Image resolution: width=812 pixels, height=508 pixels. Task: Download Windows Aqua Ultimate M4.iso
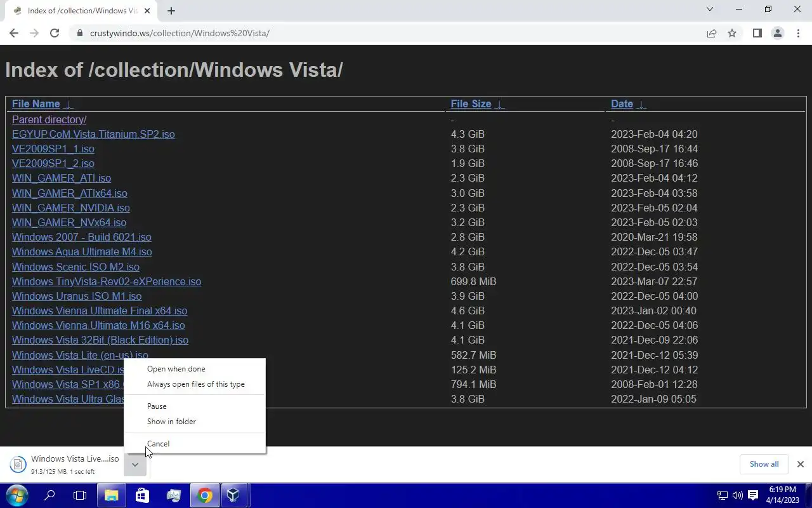click(82, 251)
